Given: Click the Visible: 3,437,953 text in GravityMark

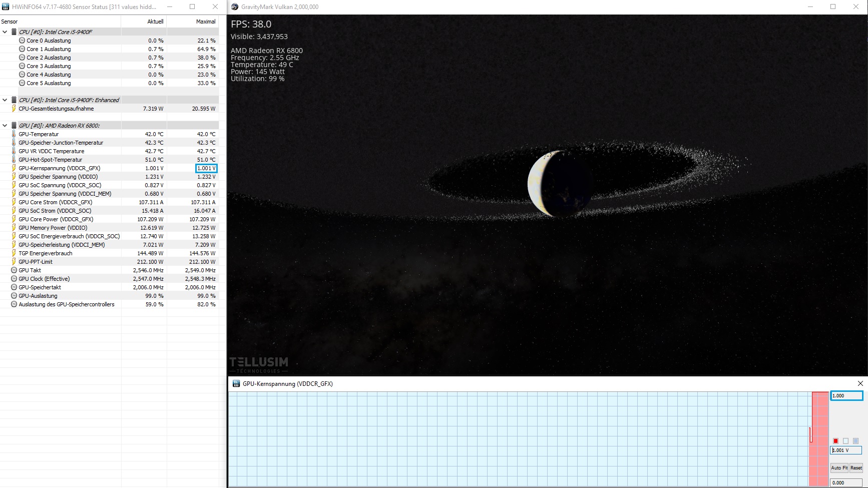Looking at the screenshot, I should pyautogui.click(x=259, y=37).
